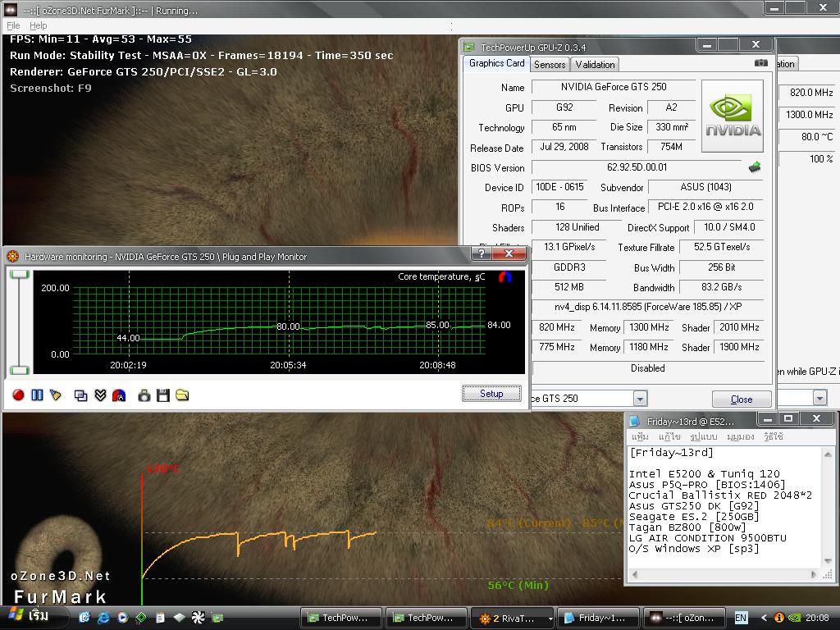Click the Shader clock value 2010 MHz
The width and height of the screenshot is (840, 630).
coord(739,327)
